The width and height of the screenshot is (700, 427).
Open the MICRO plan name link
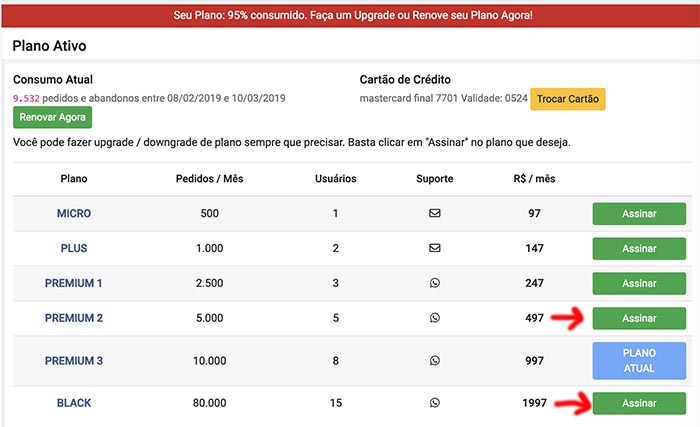[x=74, y=214]
